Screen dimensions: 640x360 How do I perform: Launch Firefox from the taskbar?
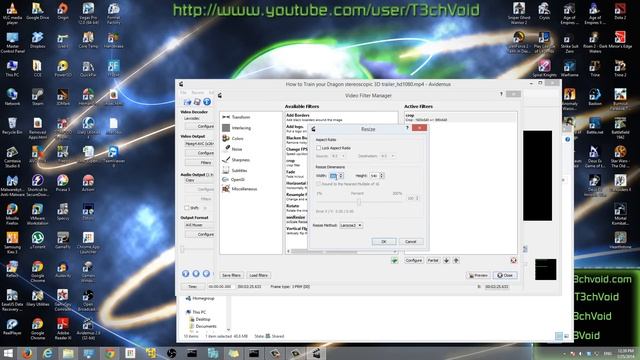click(27, 353)
